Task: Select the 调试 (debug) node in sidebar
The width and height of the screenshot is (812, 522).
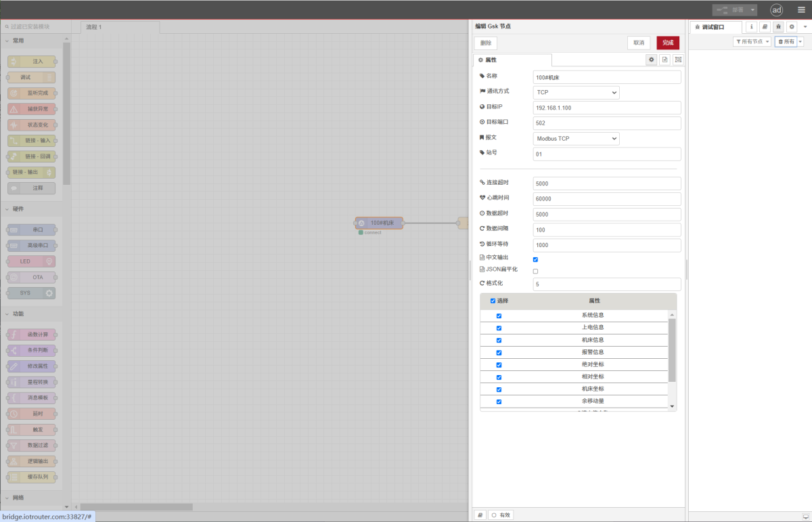Action: pos(32,77)
